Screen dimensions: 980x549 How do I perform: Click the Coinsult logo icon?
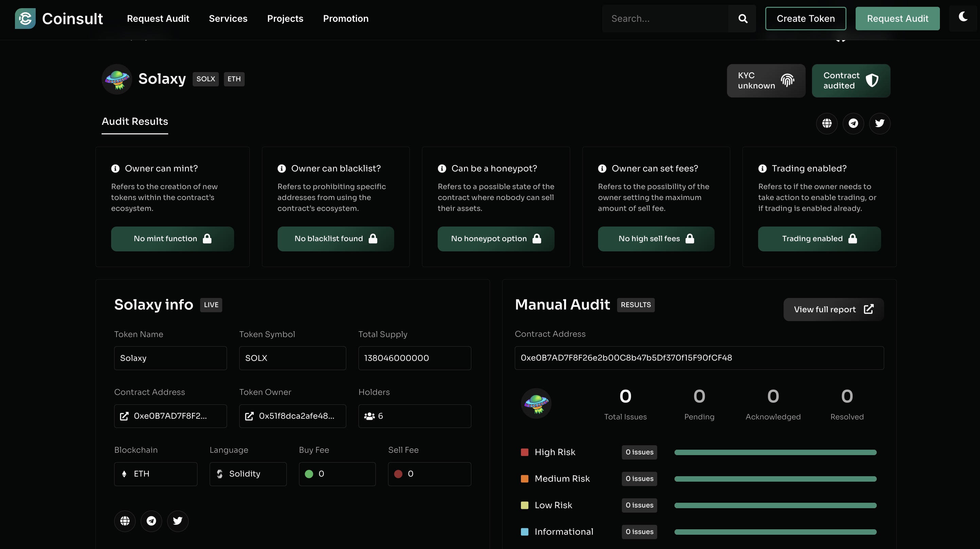24,18
